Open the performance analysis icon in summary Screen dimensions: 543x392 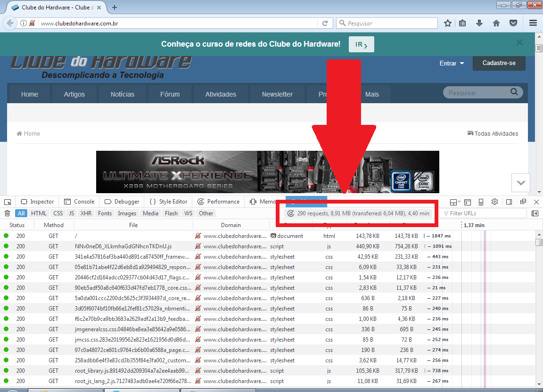[x=291, y=213]
